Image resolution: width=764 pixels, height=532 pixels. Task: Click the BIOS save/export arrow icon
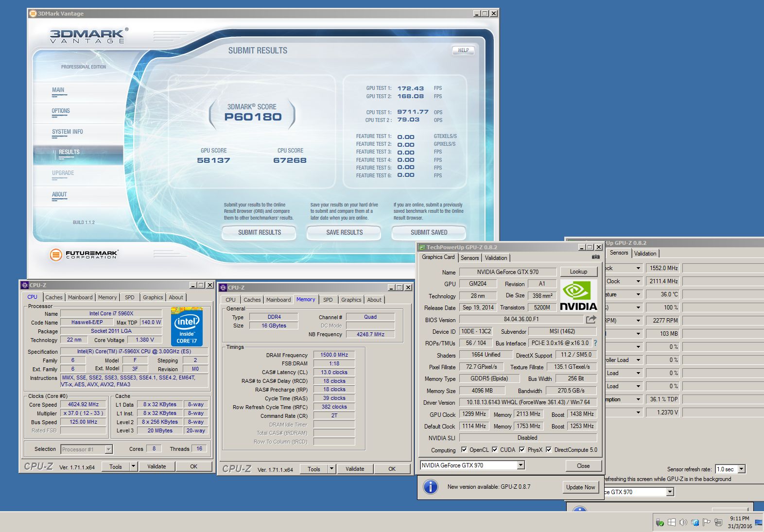pos(591,319)
